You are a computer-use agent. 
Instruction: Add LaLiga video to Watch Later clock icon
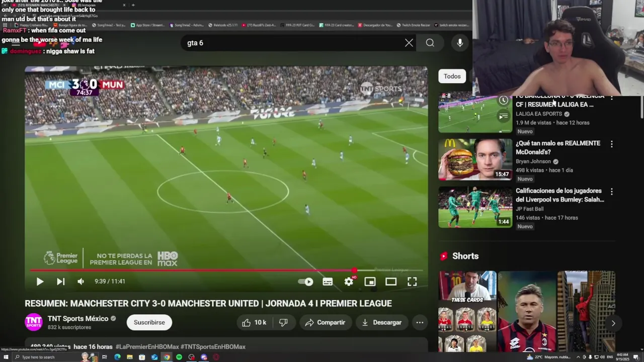[503, 101]
